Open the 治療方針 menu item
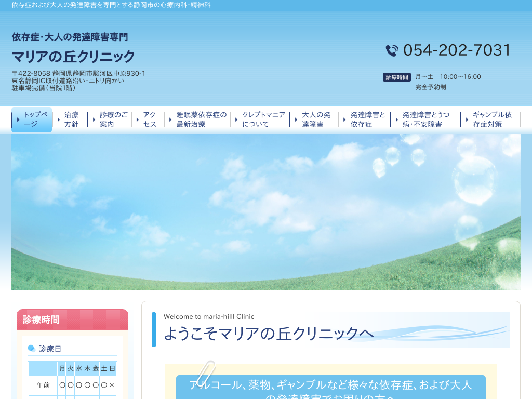This screenshot has height=399, width=532. [x=71, y=119]
